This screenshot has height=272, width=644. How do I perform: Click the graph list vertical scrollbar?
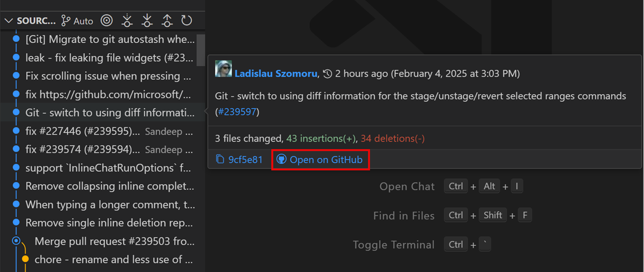[x=201, y=50]
